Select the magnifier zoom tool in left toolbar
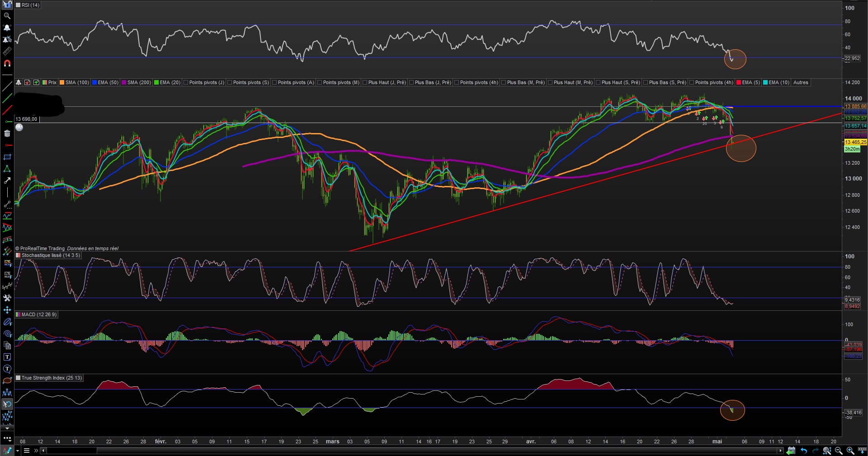The width and height of the screenshot is (868, 456). point(7,16)
